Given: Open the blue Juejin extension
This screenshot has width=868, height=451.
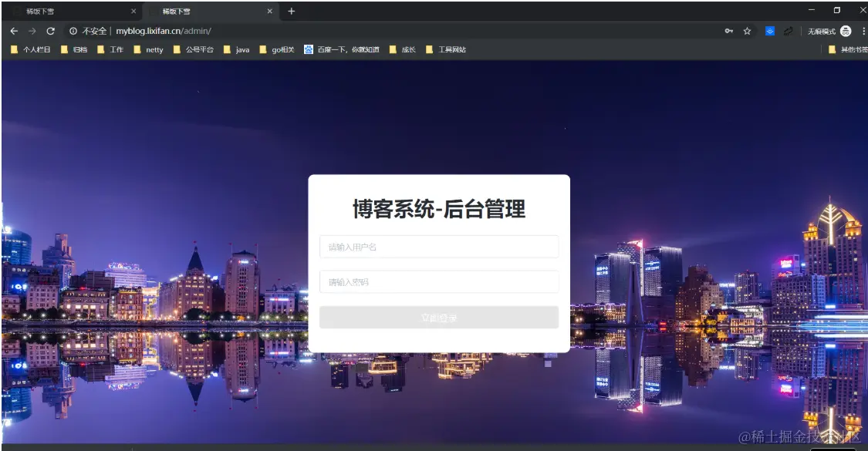Looking at the screenshot, I should point(769,31).
